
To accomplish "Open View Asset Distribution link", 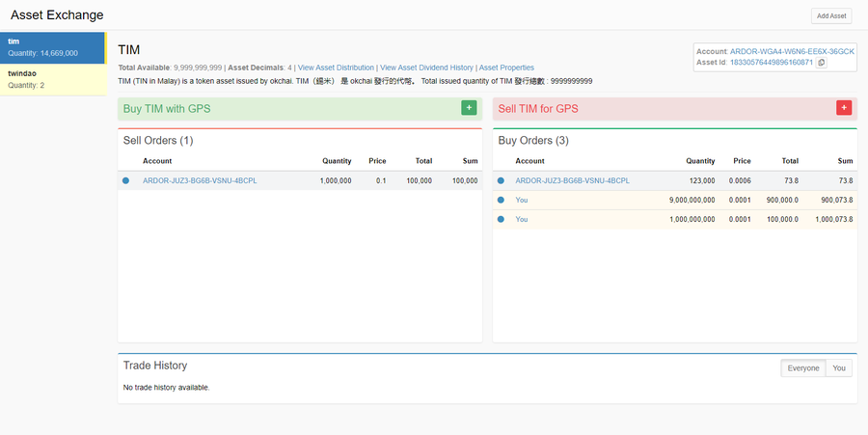I will 336,68.
